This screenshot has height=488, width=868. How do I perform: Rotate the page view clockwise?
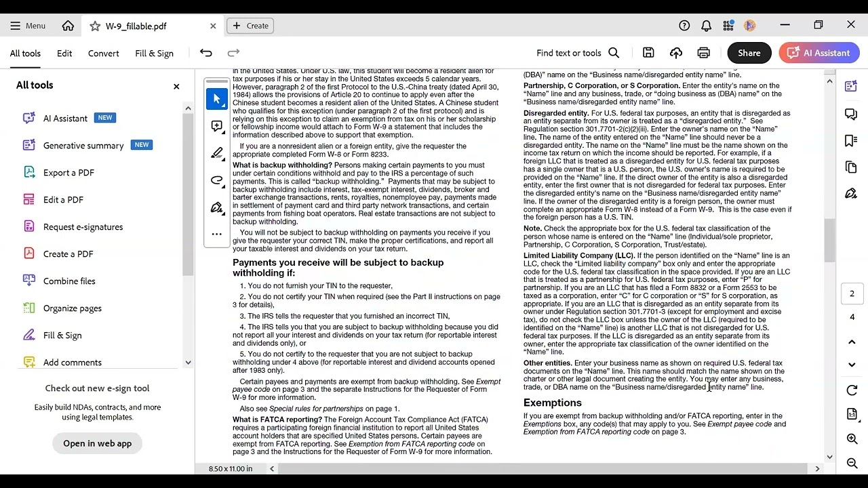tap(852, 390)
